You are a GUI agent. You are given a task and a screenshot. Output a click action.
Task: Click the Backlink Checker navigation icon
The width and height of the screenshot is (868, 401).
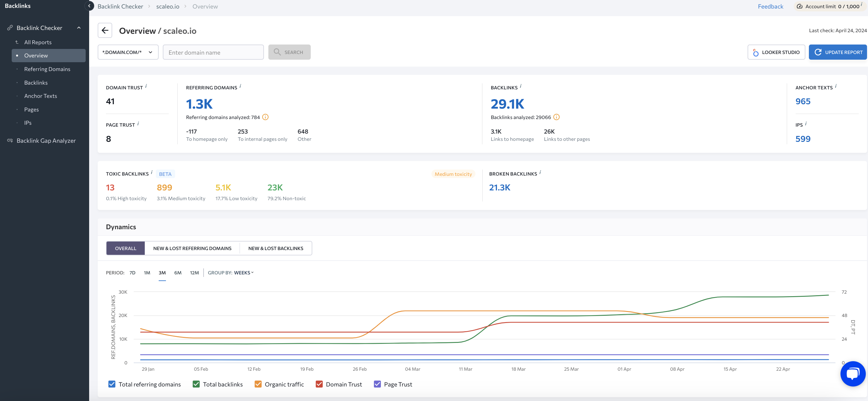tap(9, 27)
